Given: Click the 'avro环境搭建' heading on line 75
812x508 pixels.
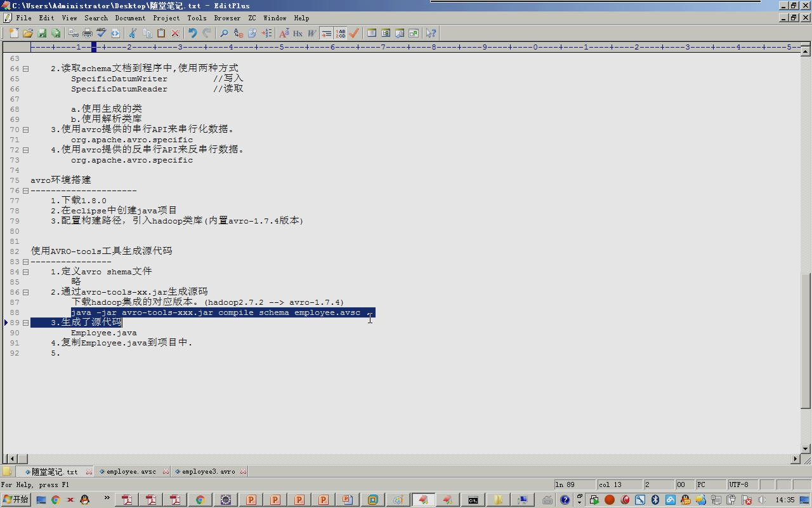Looking at the screenshot, I should click(61, 180).
